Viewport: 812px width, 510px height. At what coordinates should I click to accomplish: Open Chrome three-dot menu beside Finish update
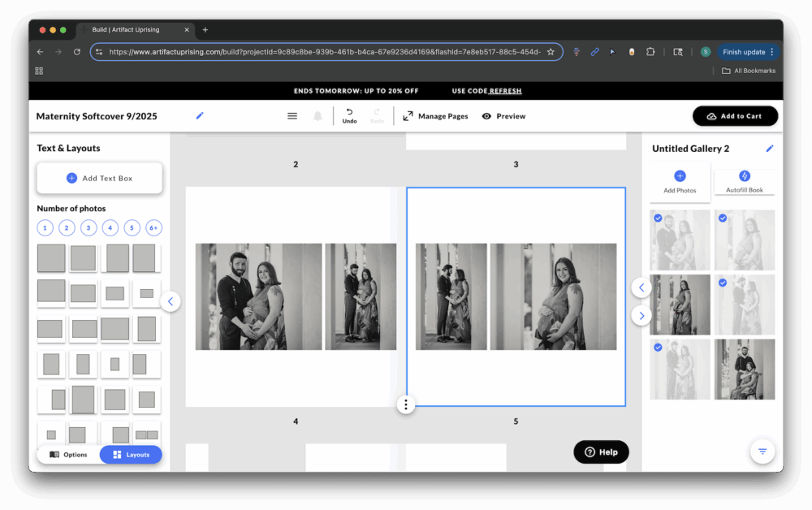pyautogui.click(x=772, y=52)
